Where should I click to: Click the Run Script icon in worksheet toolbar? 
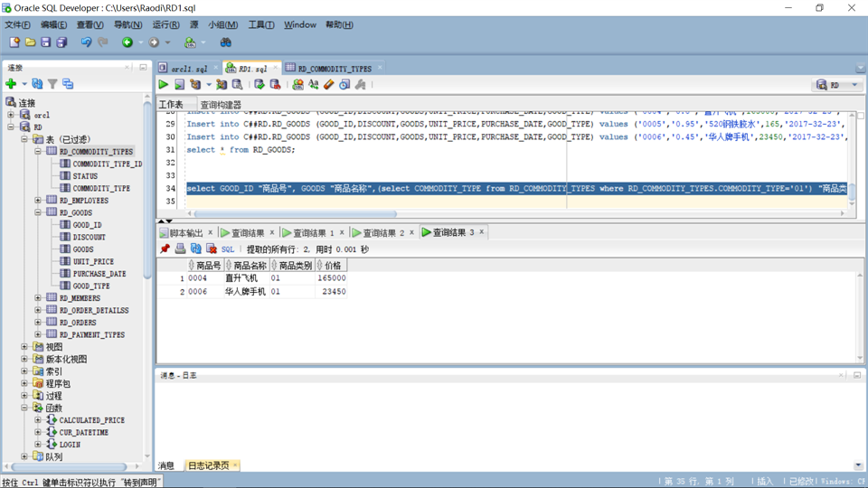179,85
